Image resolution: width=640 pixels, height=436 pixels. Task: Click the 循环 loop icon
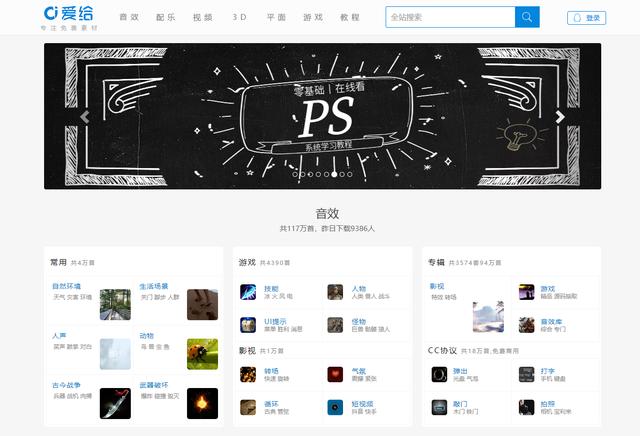(x=248, y=407)
